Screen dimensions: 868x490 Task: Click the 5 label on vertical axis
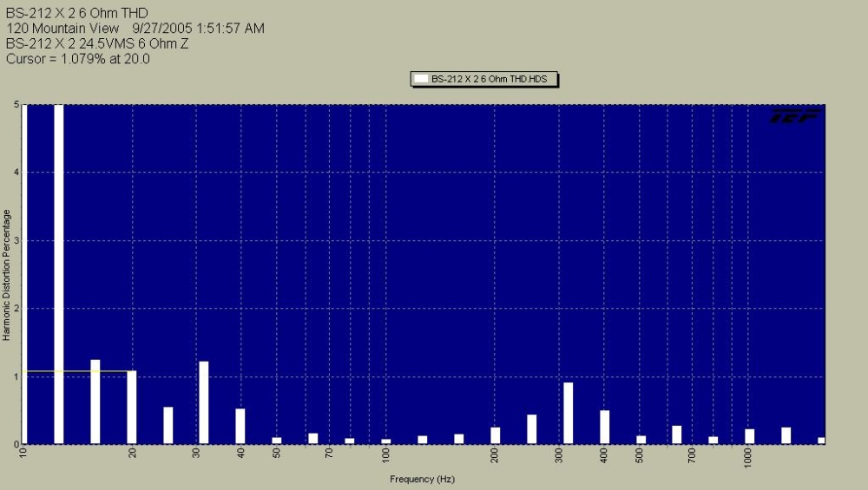click(x=17, y=105)
